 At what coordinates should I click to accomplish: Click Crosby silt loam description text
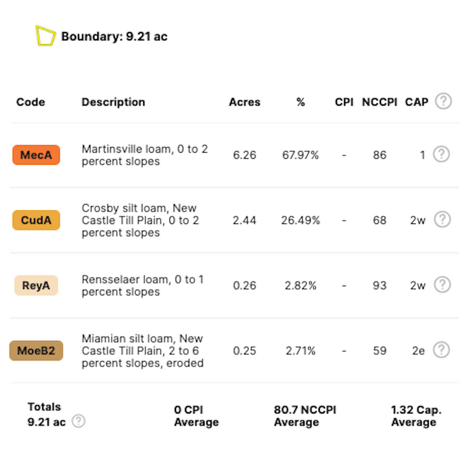(x=140, y=220)
